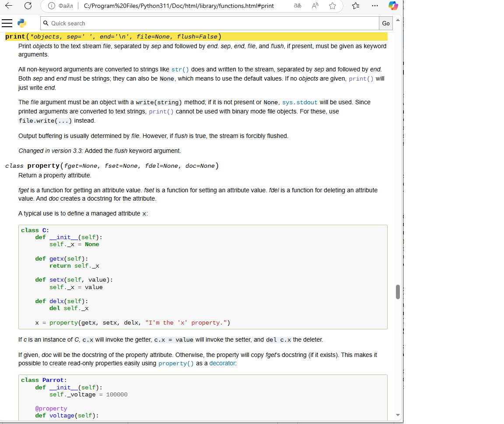Click the page scrollbar down arrow
Image resolution: width=504 pixels, height=424 pixels.
(398, 415)
